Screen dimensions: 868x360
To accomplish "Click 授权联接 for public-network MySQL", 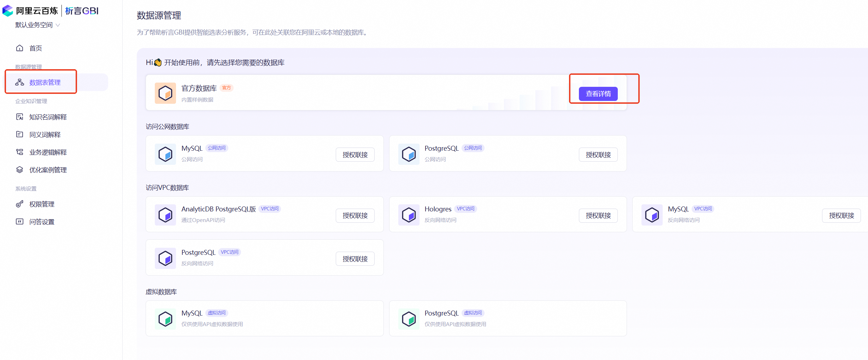I will click(355, 155).
